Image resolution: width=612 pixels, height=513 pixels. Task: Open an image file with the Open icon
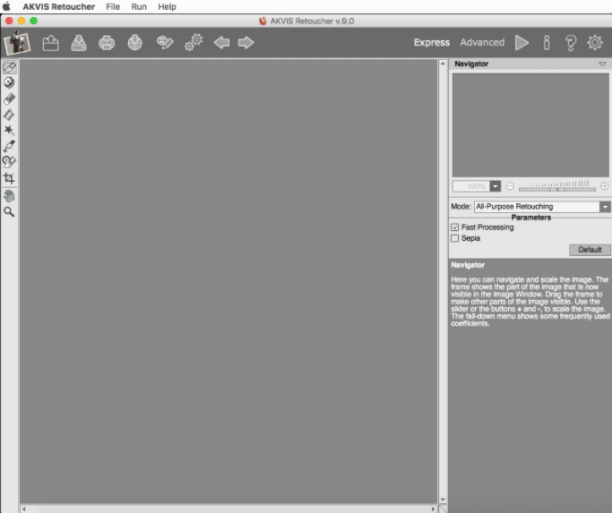(x=51, y=43)
